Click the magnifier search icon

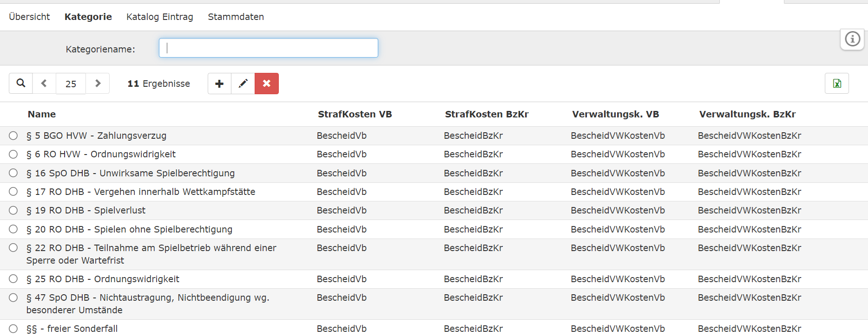[x=21, y=84]
